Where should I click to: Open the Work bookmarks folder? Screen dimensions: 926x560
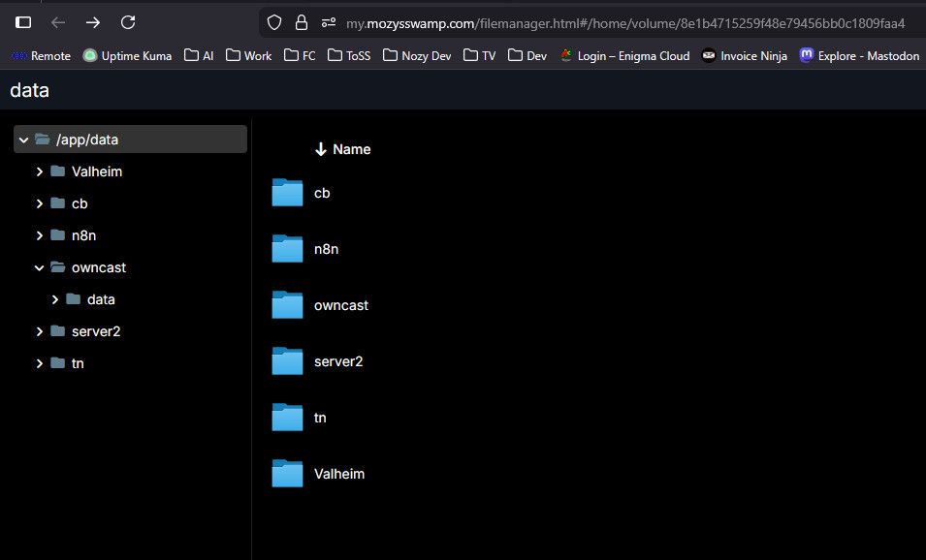[x=249, y=56]
